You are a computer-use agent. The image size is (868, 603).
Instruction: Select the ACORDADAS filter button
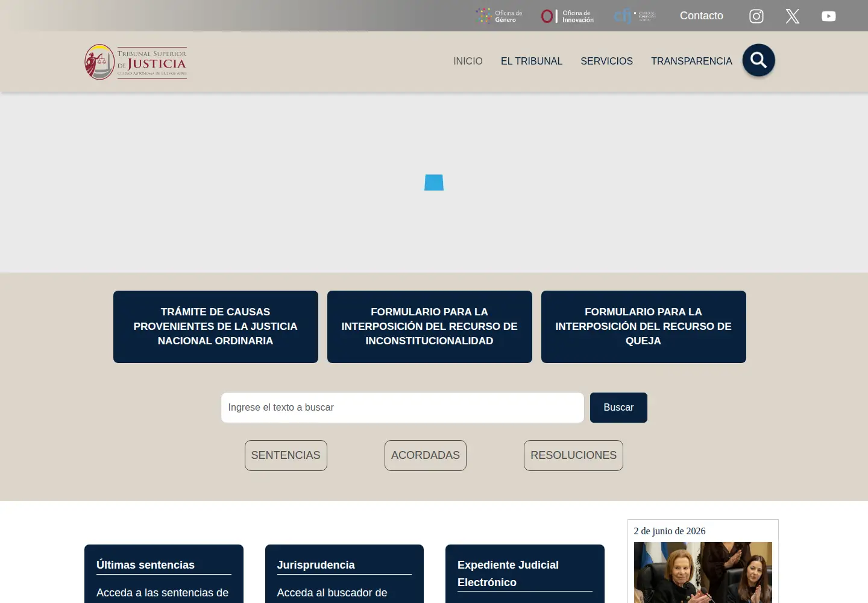[426, 455]
